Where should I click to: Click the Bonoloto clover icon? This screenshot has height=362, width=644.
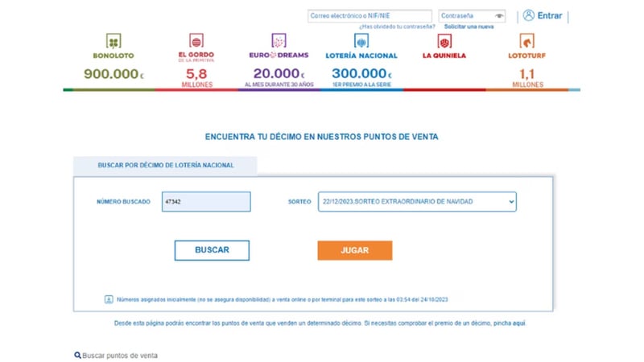pos(114,40)
